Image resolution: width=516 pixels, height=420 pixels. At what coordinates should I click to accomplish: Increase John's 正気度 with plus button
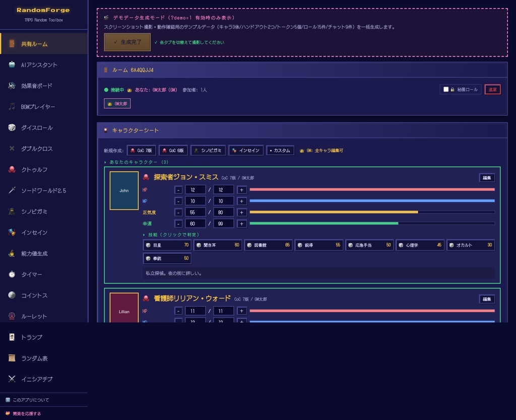point(241,213)
